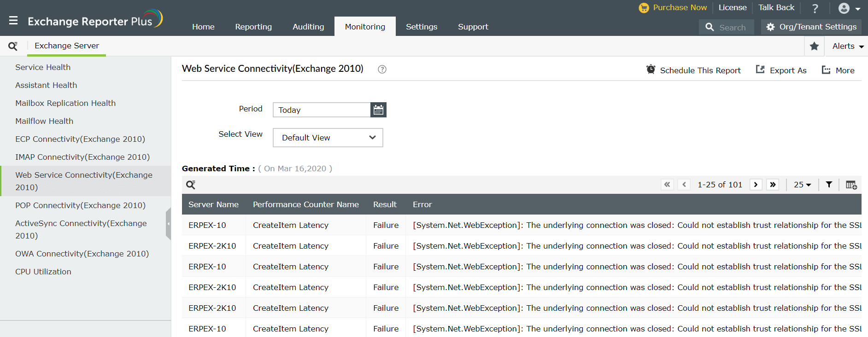Sort by the Server Name column header

[x=213, y=204]
